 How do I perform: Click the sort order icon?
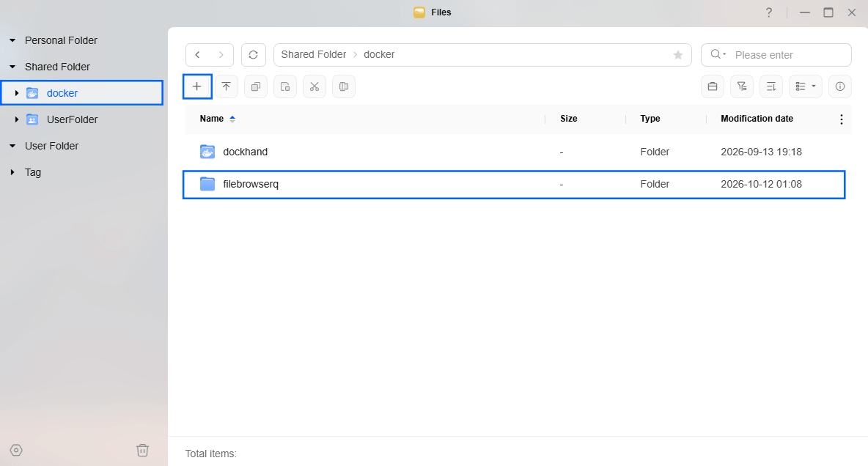pyautogui.click(x=771, y=86)
